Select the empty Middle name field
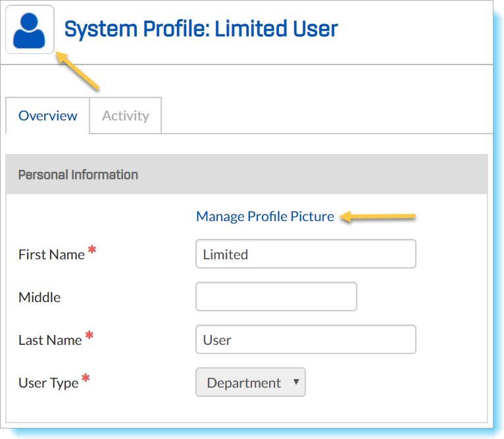 276,297
